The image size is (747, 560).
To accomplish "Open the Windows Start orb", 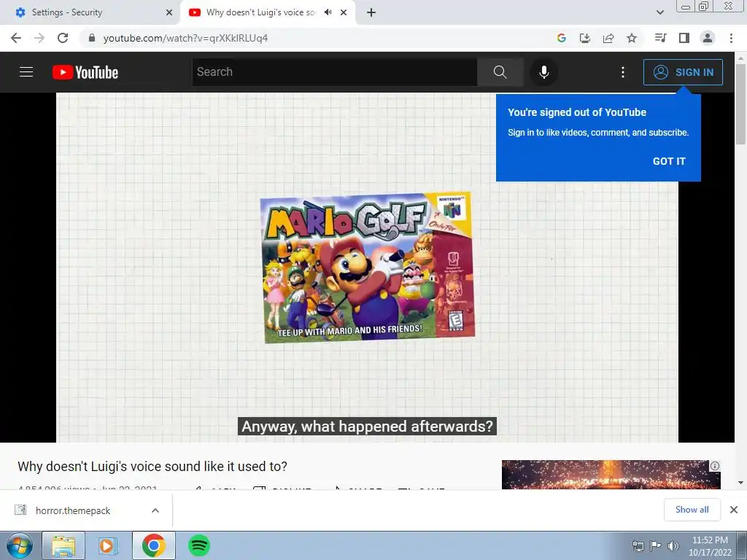I will coord(20,545).
